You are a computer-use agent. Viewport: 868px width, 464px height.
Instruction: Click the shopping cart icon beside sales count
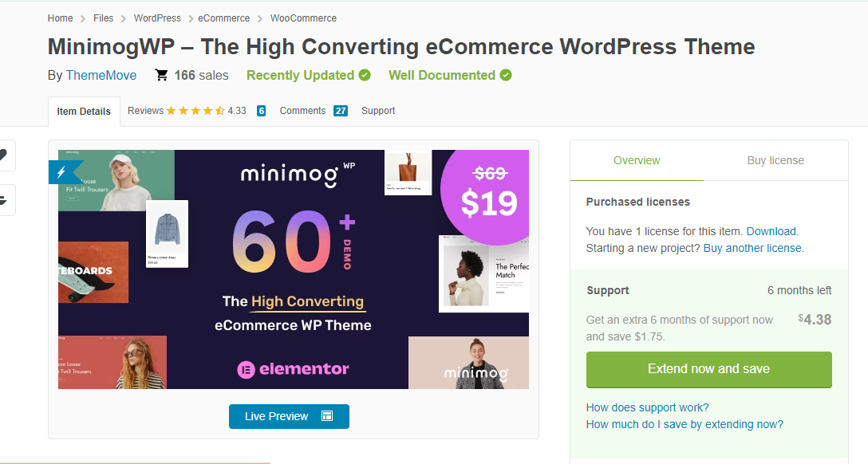[162, 75]
